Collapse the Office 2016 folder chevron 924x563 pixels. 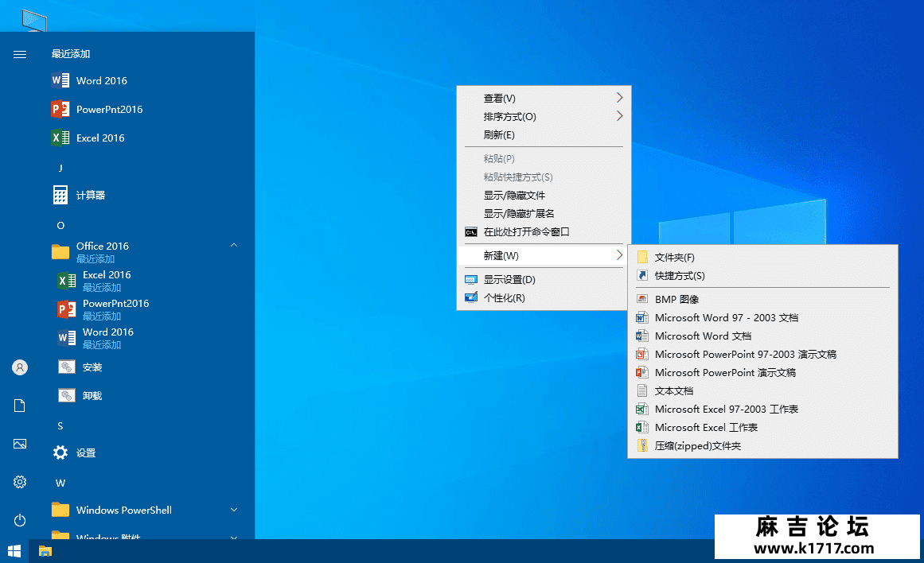[234, 245]
